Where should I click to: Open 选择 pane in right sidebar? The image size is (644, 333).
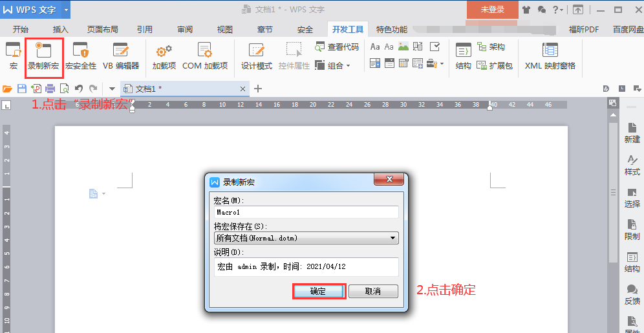point(632,197)
